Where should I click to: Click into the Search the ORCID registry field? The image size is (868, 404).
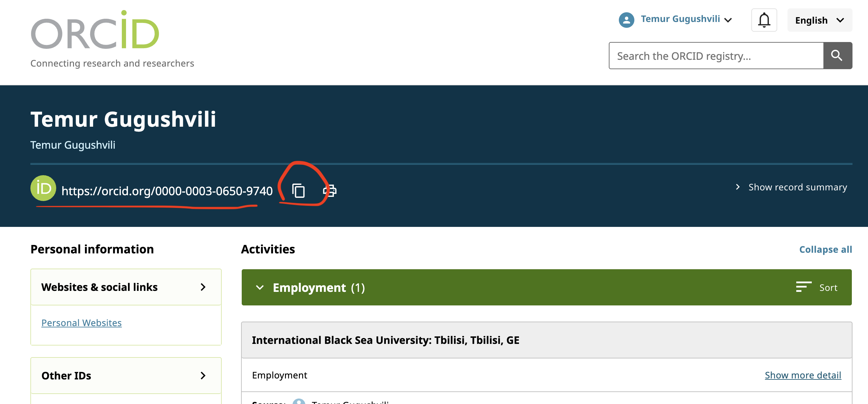(716, 56)
